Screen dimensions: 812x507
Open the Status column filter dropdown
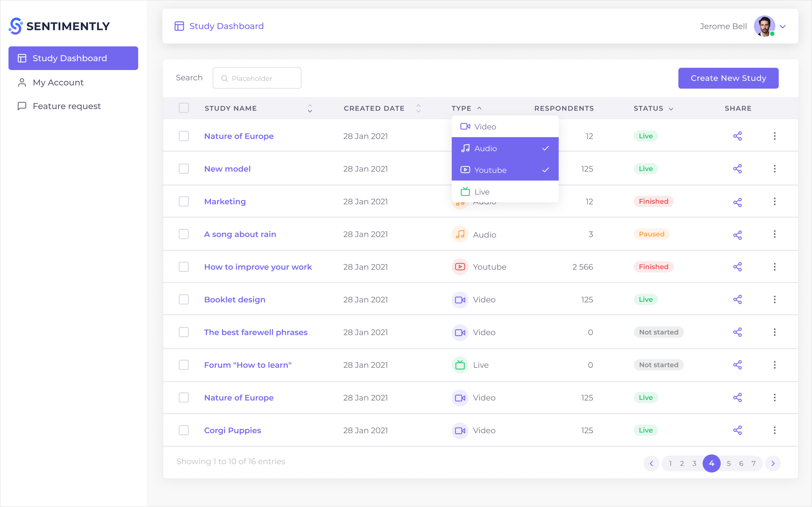click(671, 109)
